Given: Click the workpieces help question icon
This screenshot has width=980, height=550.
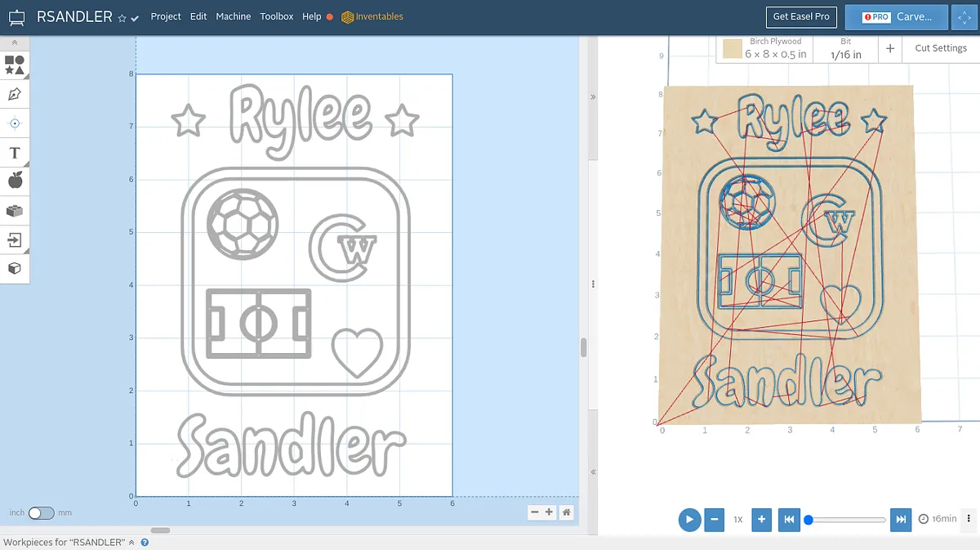Looking at the screenshot, I should (145, 542).
